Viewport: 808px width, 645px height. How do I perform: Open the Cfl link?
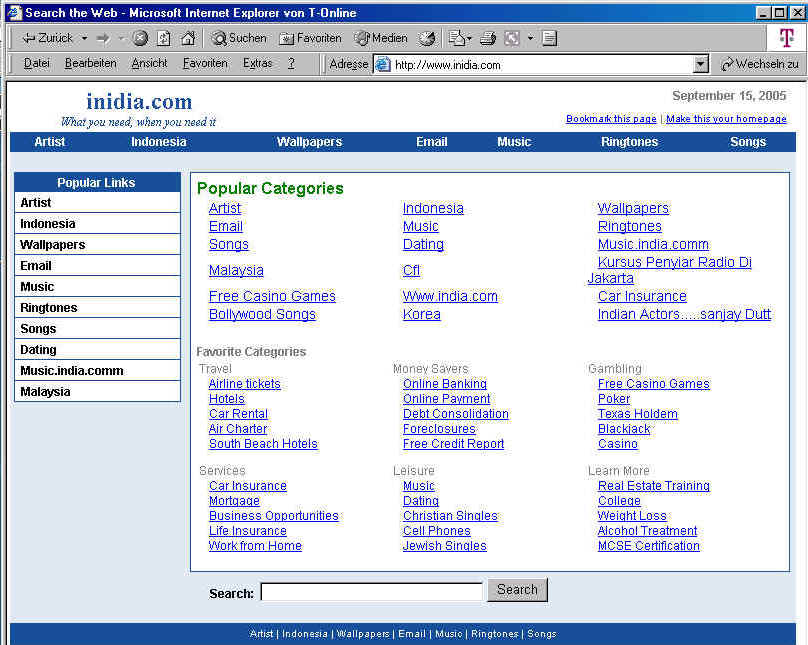pyautogui.click(x=411, y=270)
